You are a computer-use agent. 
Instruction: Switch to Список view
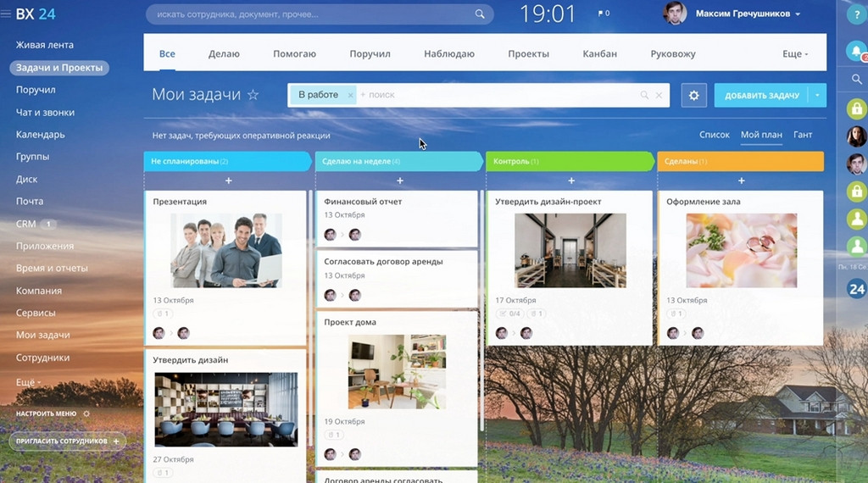tap(714, 135)
